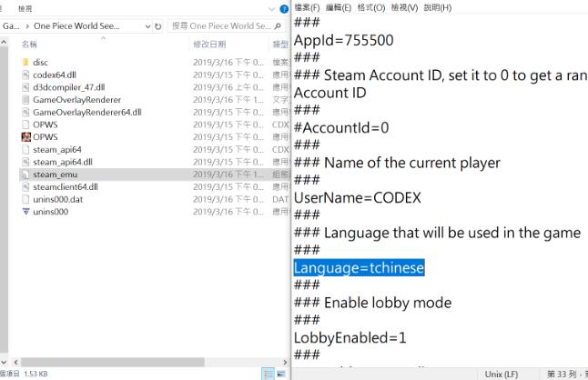Click the steamclient64.dll date cell
Viewport: 588px width, 380px height.
tap(228, 186)
